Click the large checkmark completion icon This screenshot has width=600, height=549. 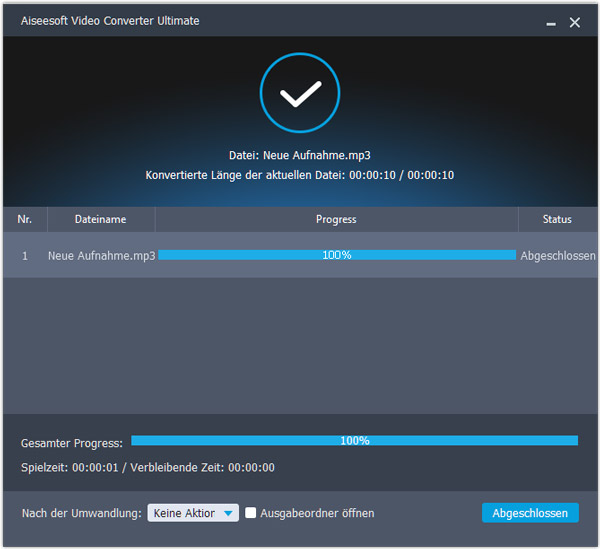coord(299,95)
